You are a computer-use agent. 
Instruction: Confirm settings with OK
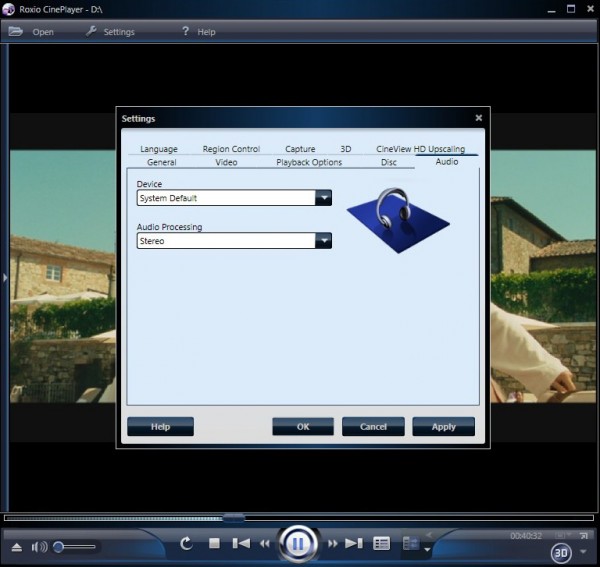(x=303, y=426)
